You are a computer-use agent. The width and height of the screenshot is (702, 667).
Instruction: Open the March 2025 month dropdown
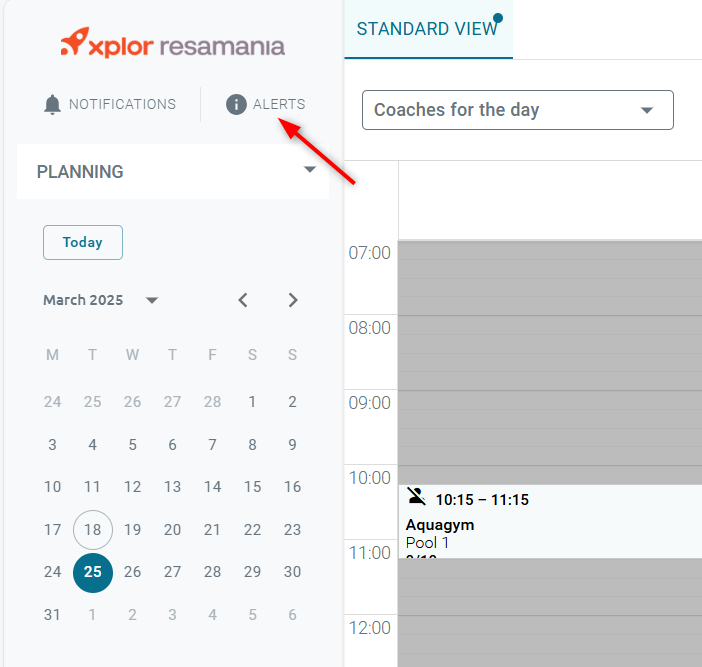152,300
